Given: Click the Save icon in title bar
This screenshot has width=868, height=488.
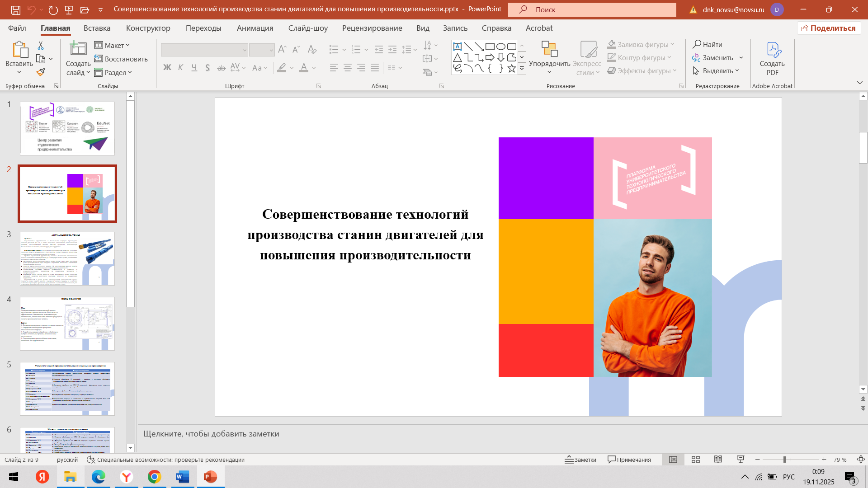Looking at the screenshot, I should tap(15, 9).
